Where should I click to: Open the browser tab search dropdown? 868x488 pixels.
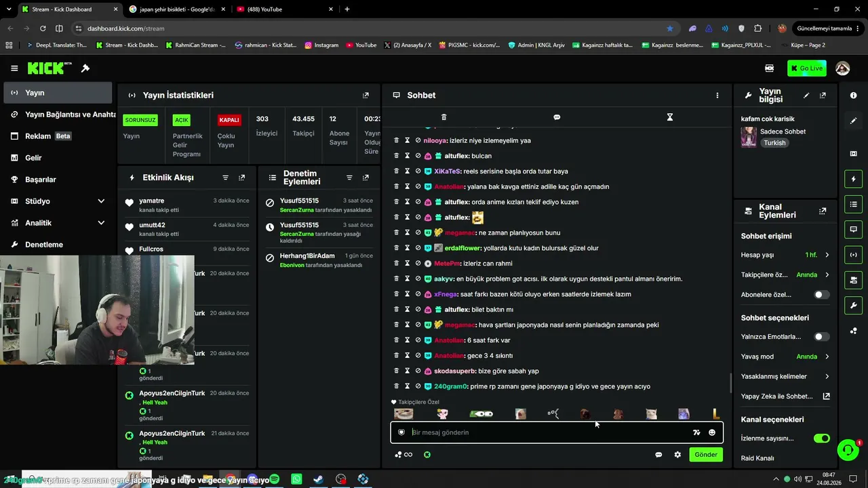pyautogui.click(x=9, y=9)
